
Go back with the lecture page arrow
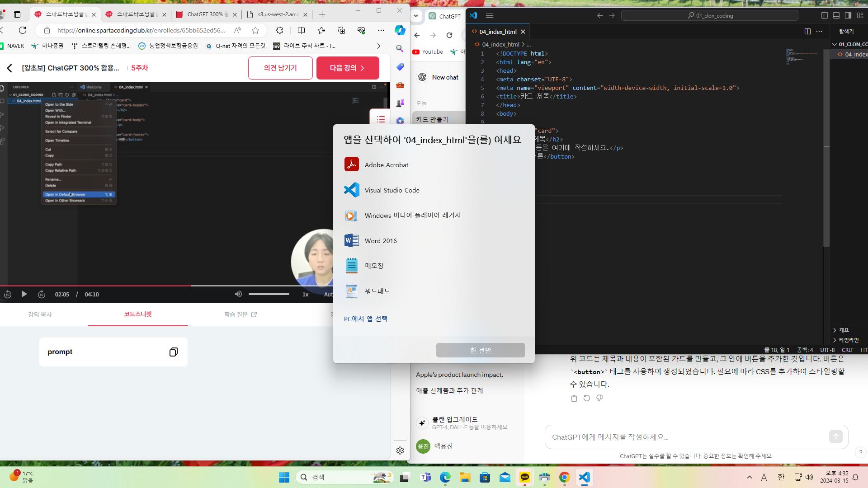click(9, 68)
